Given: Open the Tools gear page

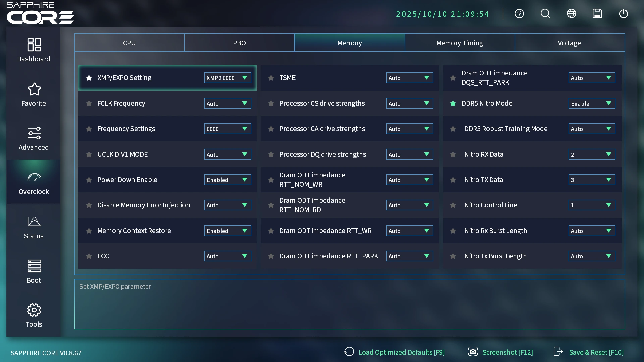Looking at the screenshot, I should 34,316.
